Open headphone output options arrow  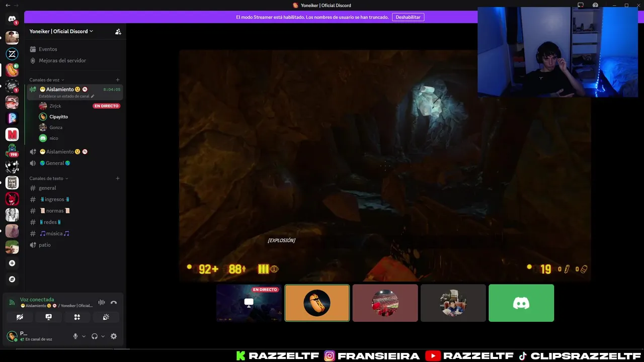(x=103, y=336)
